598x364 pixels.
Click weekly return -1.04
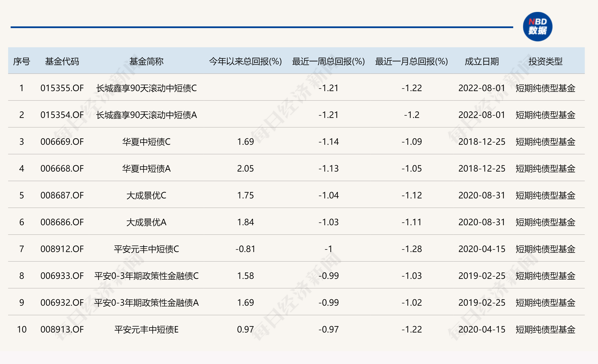coord(329,195)
